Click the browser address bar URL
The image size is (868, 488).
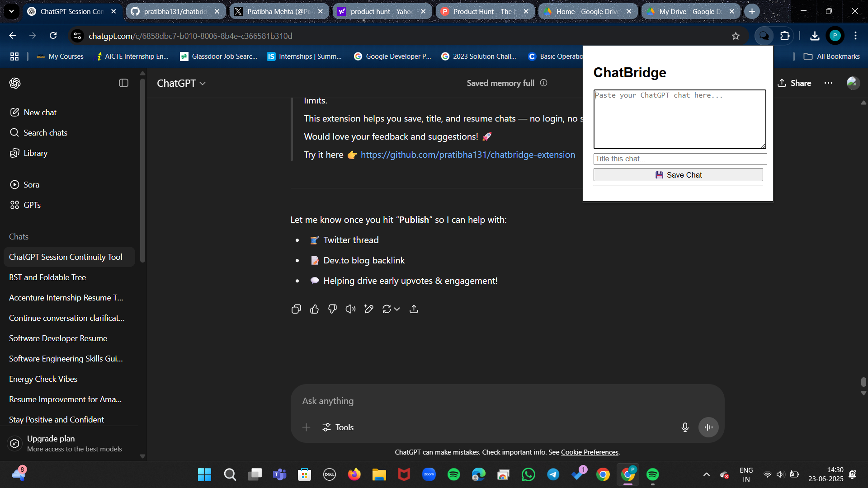(x=190, y=36)
